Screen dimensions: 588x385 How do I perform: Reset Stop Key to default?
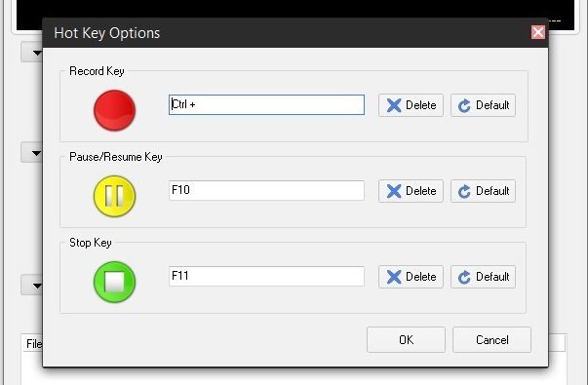tap(483, 277)
